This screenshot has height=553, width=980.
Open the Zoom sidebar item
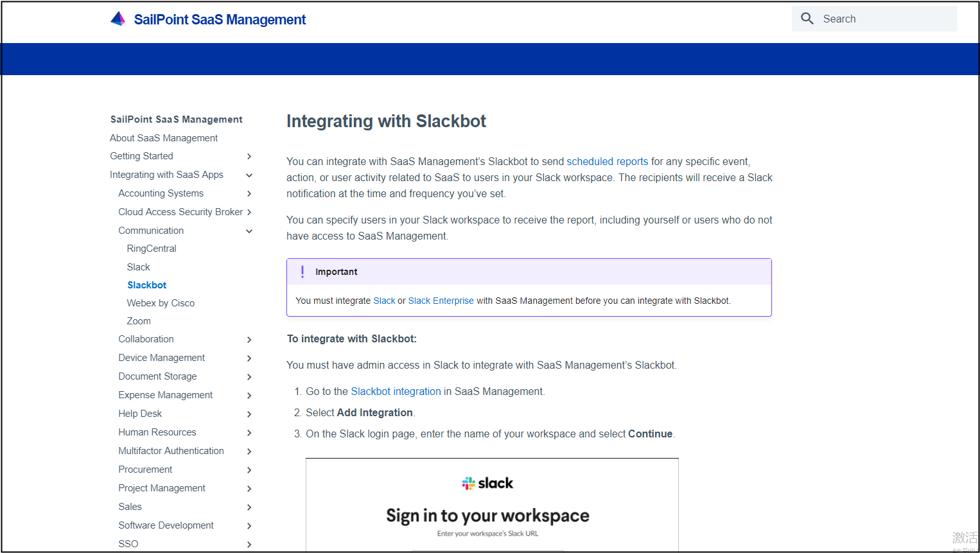[x=139, y=321]
